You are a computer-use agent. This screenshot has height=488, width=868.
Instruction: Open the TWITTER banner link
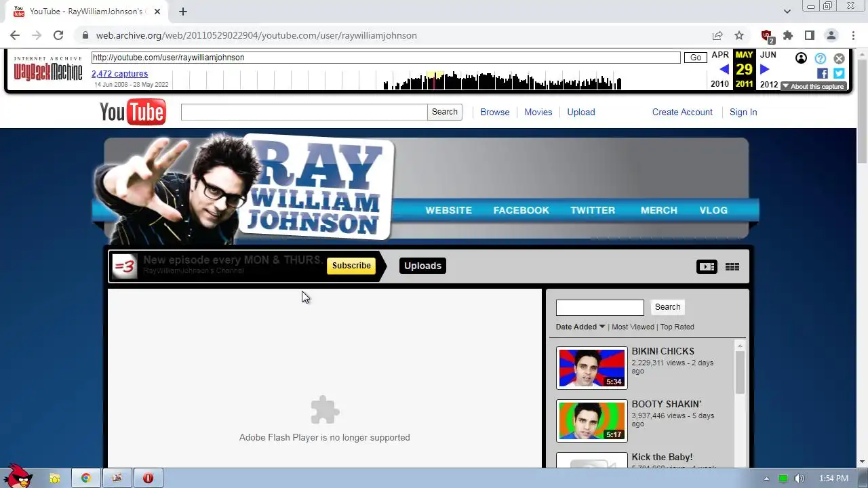593,211
